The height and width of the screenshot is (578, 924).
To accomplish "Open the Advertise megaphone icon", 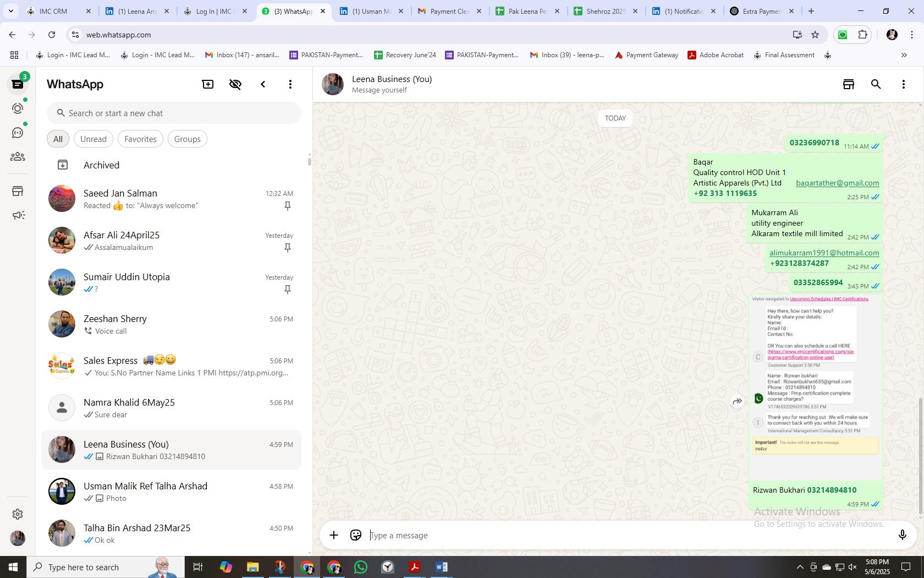I will click(x=18, y=215).
